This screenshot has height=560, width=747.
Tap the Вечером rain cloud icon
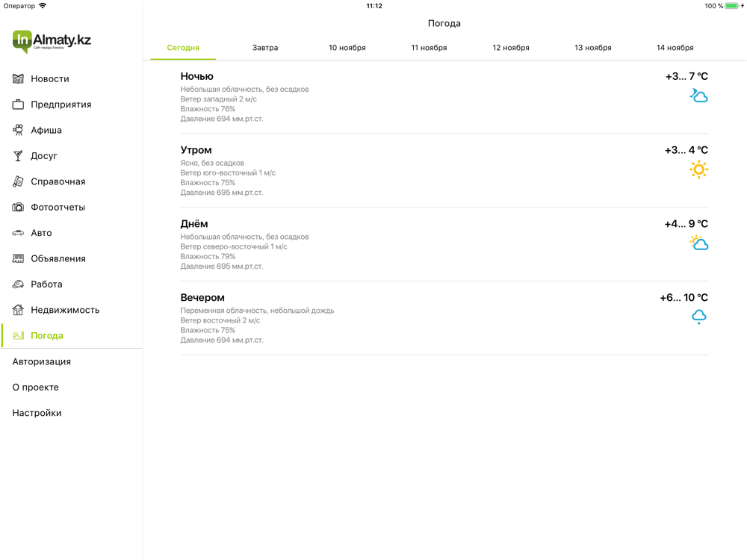(x=699, y=317)
